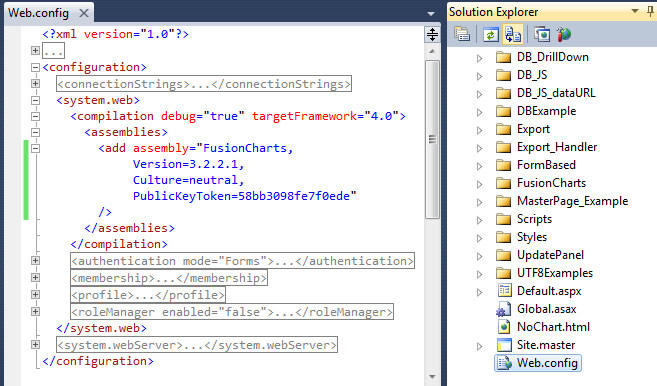
Task: Click the Copy Web Site toolbar icon
Action: pyautogui.click(x=542, y=34)
